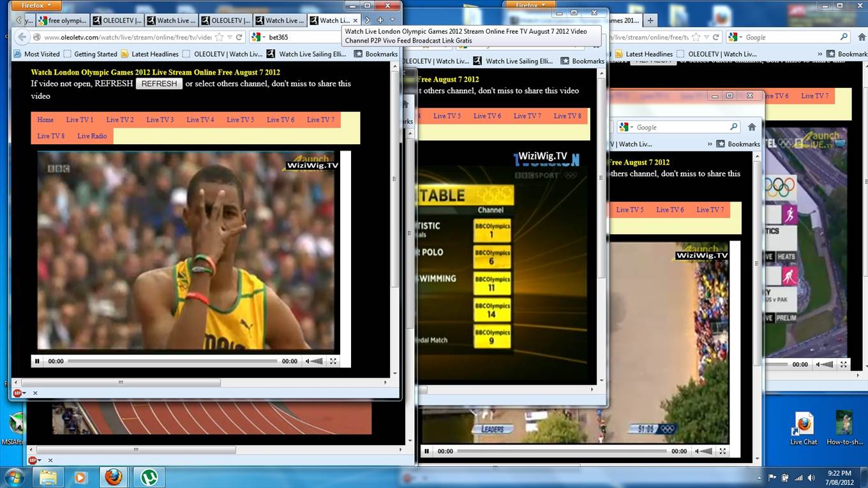The width and height of the screenshot is (868, 488).
Task: Select Live TV 3 channel link
Action: (x=160, y=120)
